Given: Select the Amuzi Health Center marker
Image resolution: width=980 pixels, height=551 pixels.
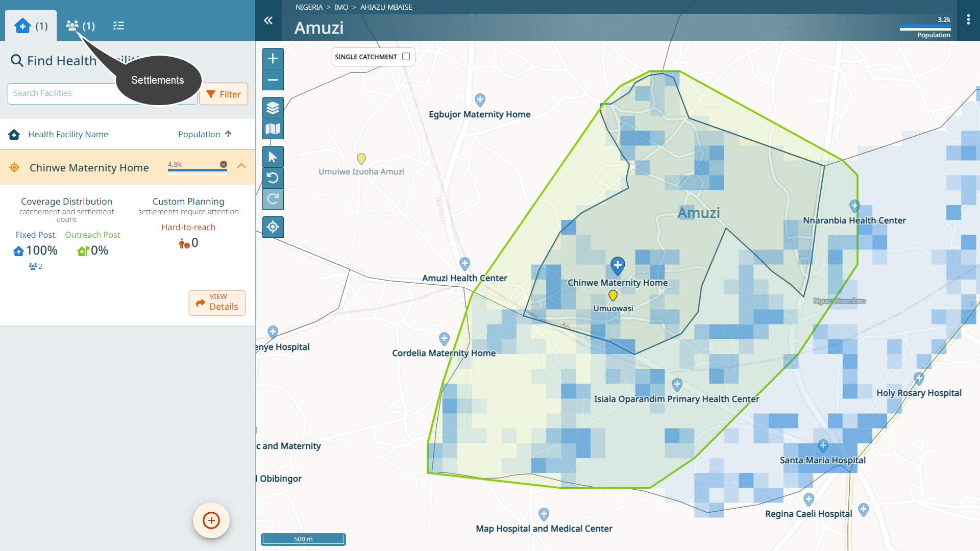Looking at the screenshot, I should [x=464, y=264].
